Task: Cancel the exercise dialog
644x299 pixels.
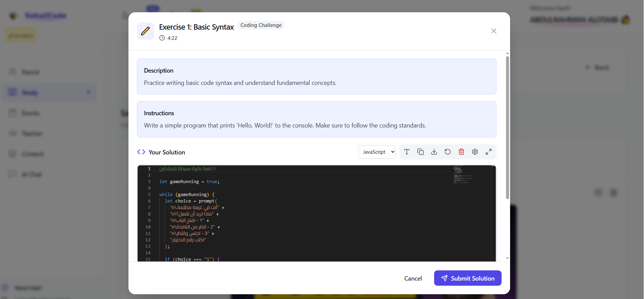Action: pos(413,279)
